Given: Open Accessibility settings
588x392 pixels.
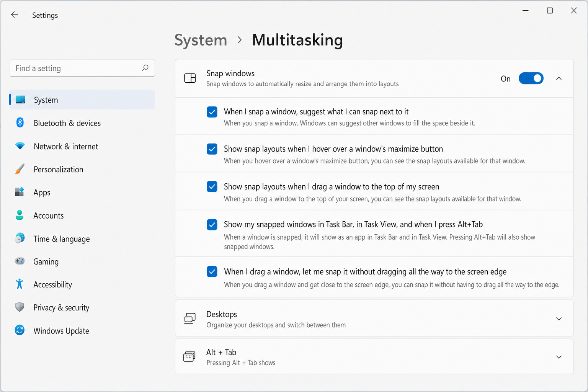Looking at the screenshot, I should pos(82,284).
